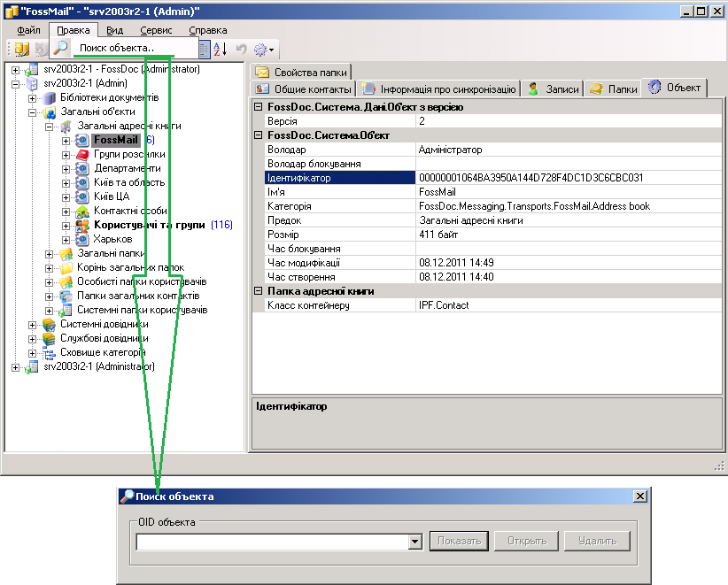728x585 pixels.
Task: Click the A-Z alphabetical sort icon
Action: coord(220,49)
